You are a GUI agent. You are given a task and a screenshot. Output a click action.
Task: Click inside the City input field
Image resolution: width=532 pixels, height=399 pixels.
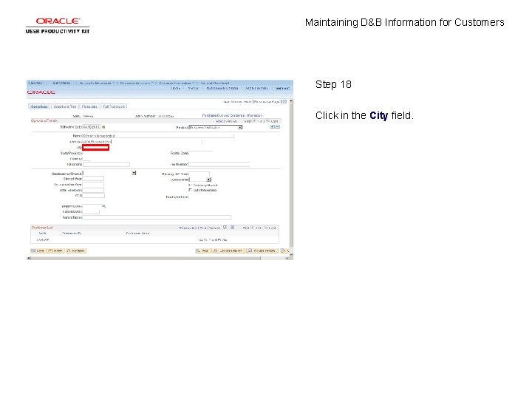pyautogui.click(x=95, y=147)
